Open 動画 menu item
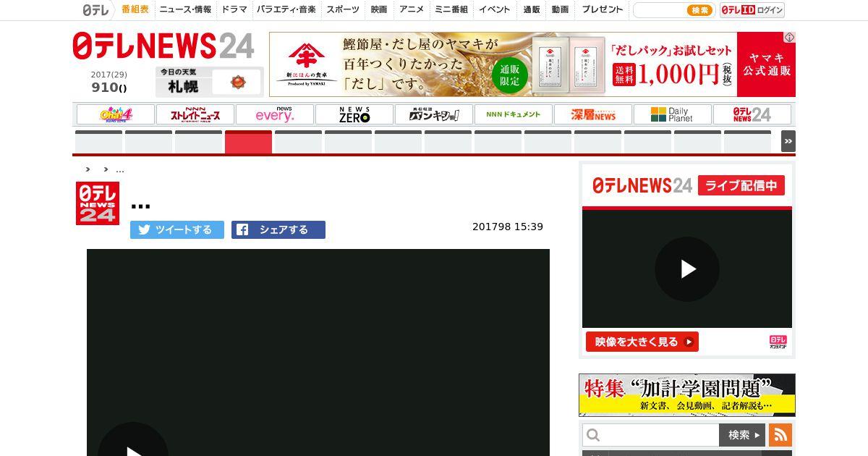 [x=560, y=9]
